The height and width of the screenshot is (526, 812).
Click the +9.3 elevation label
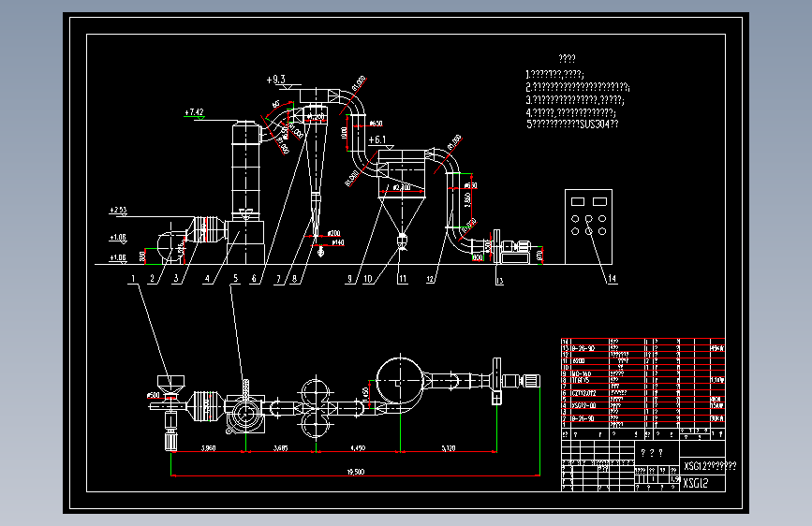click(x=275, y=80)
